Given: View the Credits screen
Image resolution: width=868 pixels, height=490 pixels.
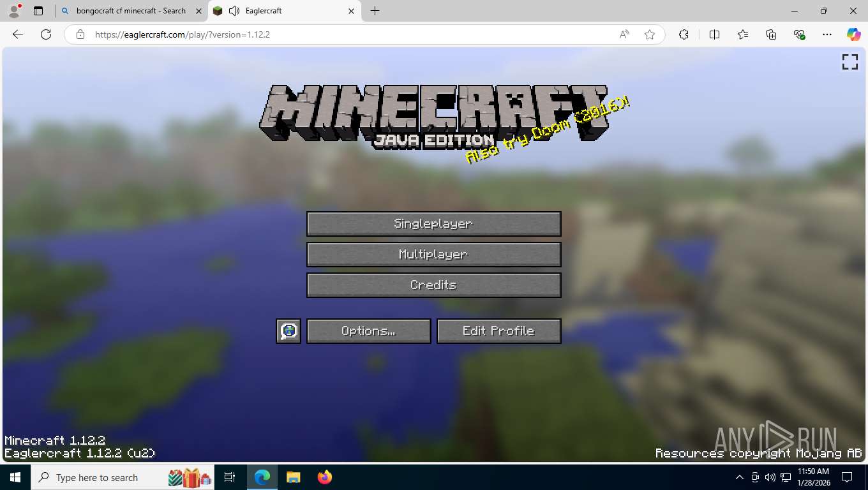Looking at the screenshot, I should tap(433, 285).
